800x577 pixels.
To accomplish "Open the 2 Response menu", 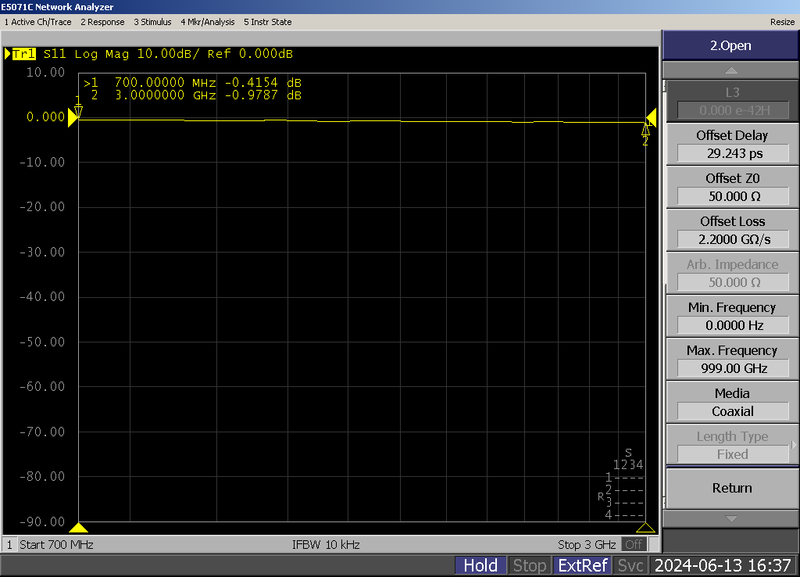I will 103,21.
